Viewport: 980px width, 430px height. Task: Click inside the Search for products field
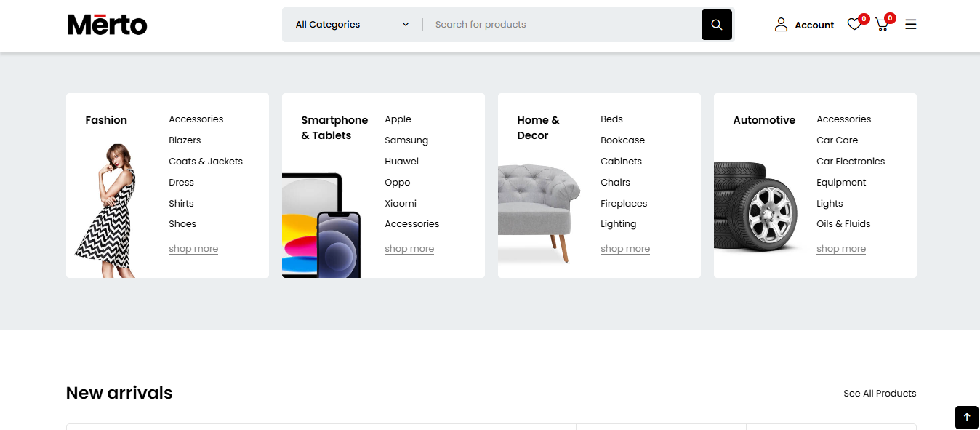[563, 25]
